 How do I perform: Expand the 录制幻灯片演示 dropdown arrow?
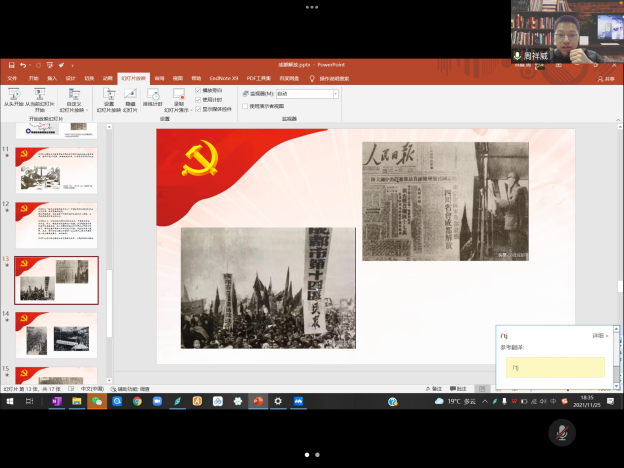(191, 110)
